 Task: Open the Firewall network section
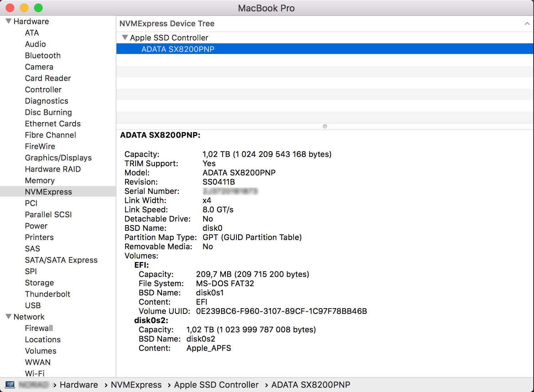pos(39,328)
